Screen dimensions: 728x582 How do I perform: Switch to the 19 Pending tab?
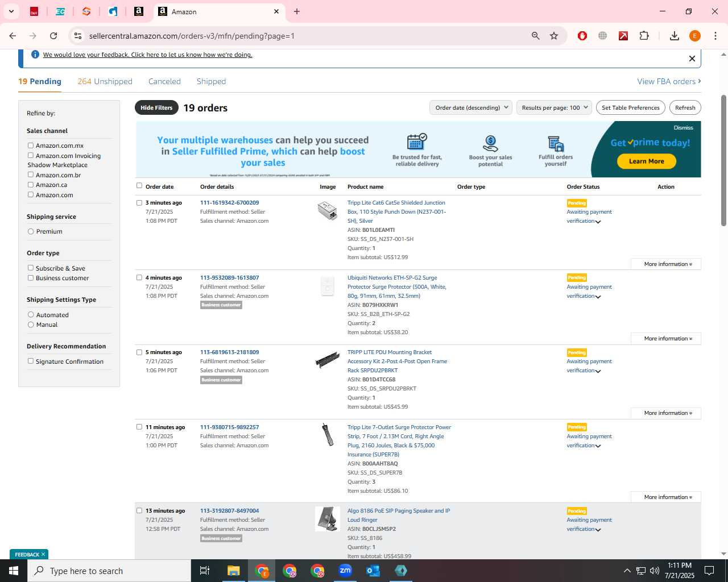40,81
